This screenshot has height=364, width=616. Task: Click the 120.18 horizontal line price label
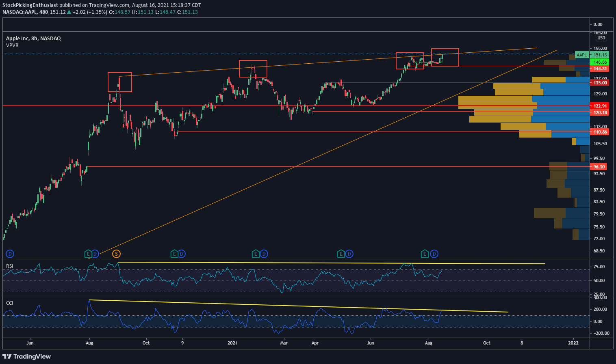click(x=600, y=112)
